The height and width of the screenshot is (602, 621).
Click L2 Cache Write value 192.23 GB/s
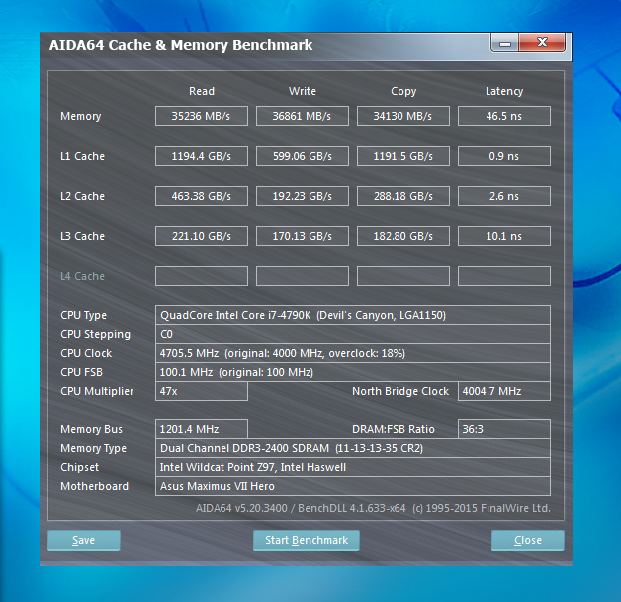pyautogui.click(x=302, y=196)
